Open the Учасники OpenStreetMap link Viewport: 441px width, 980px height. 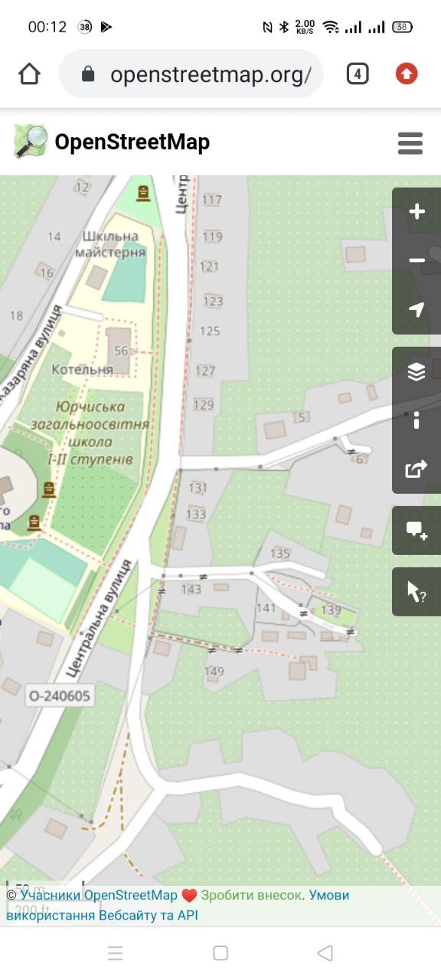99,895
